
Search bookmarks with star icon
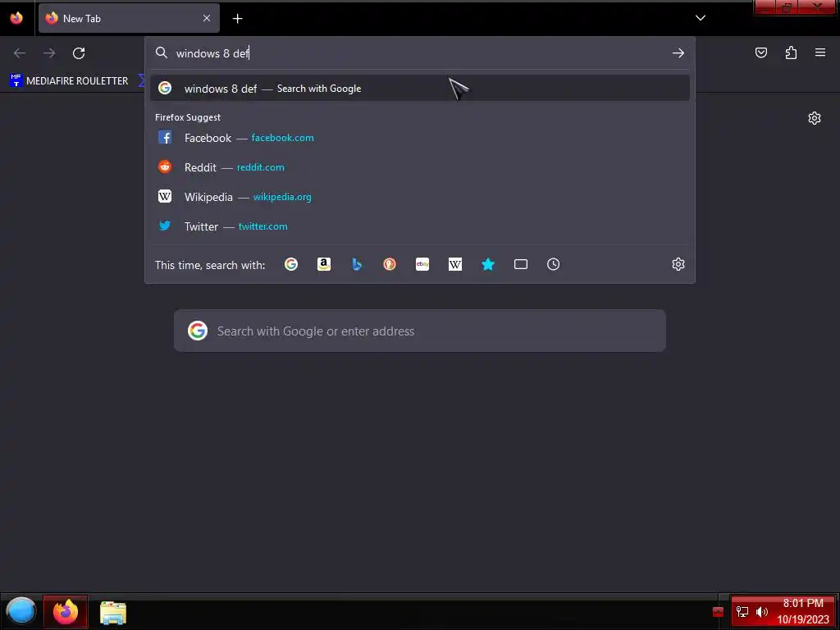coord(487,264)
